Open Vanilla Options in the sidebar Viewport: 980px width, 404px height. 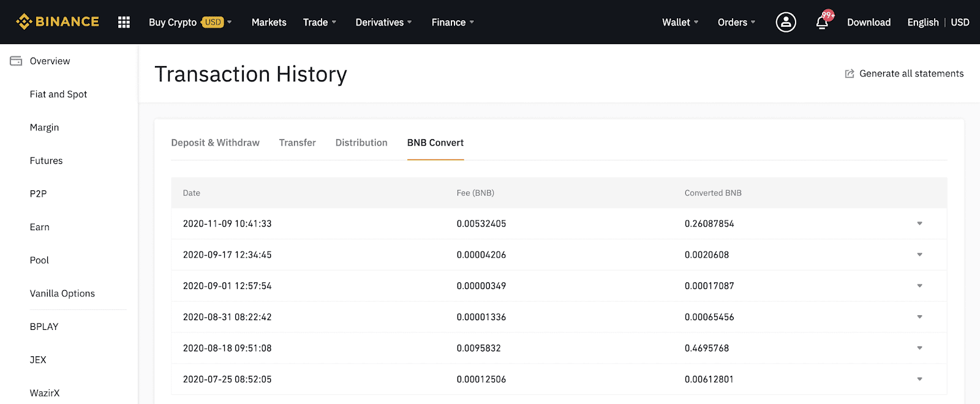[x=62, y=293]
